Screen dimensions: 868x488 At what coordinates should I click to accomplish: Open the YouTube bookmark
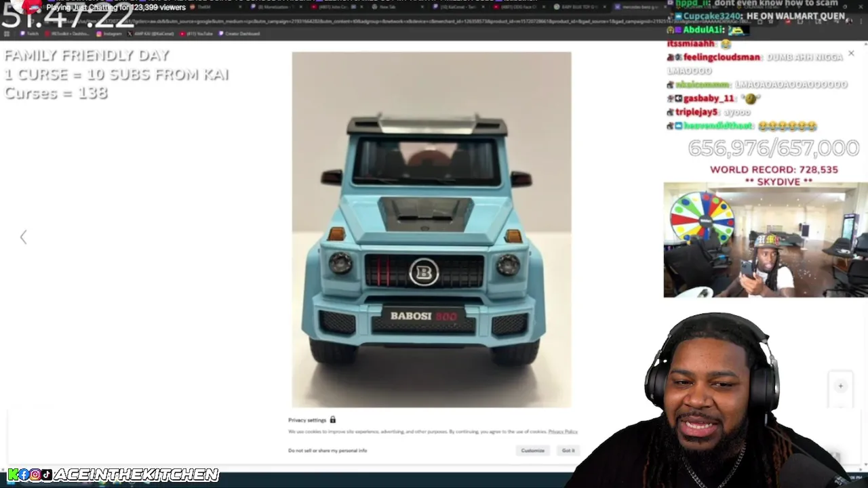[x=197, y=33]
